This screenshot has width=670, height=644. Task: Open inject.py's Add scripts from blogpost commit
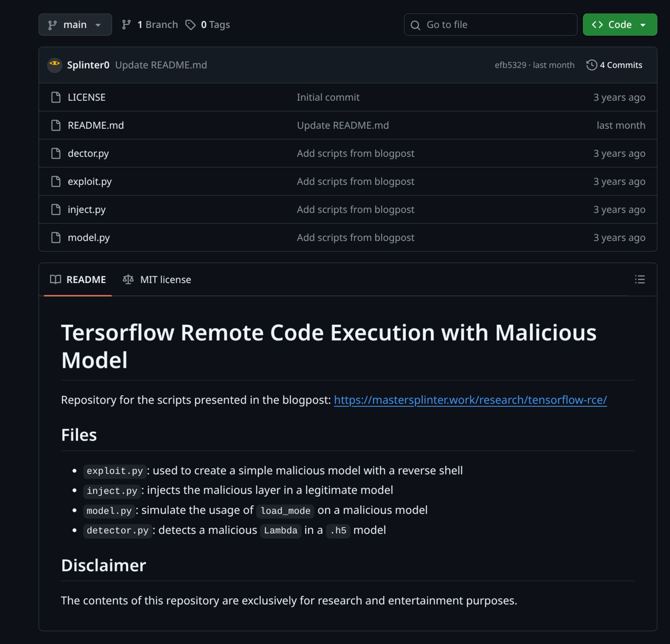coord(356,210)
